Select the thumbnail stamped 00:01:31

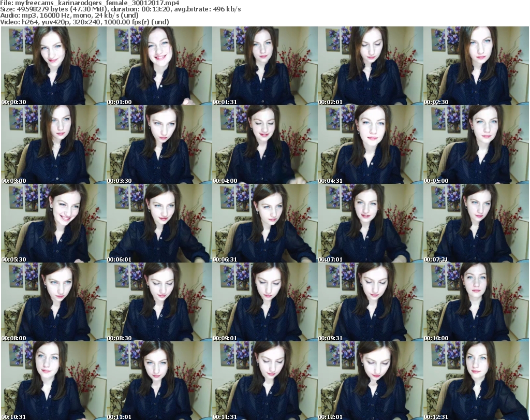coord(264,66)
